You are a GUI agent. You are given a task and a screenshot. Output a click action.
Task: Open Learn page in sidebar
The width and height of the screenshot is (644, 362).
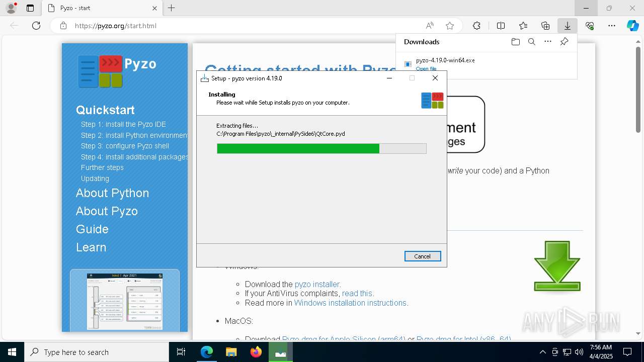pos(91,247)
